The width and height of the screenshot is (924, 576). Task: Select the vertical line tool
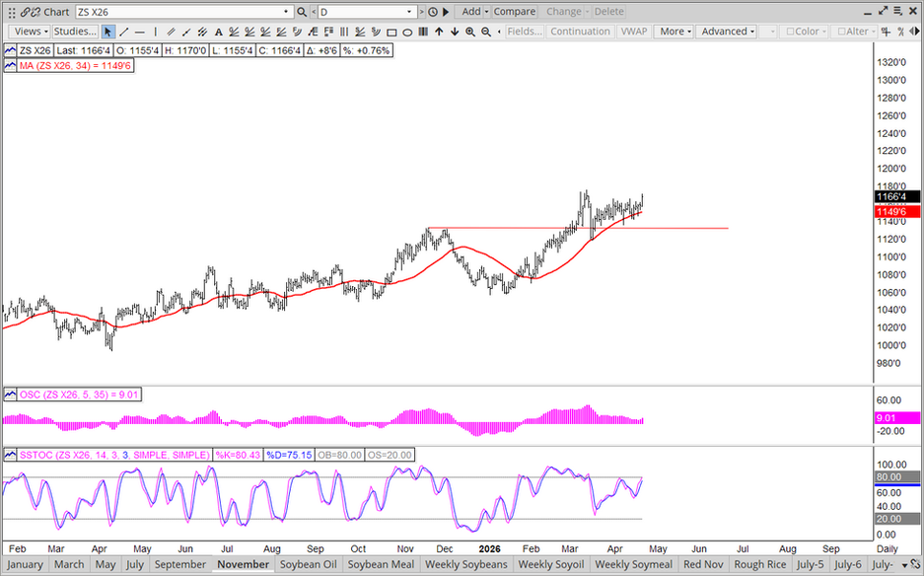coord(156,32)
